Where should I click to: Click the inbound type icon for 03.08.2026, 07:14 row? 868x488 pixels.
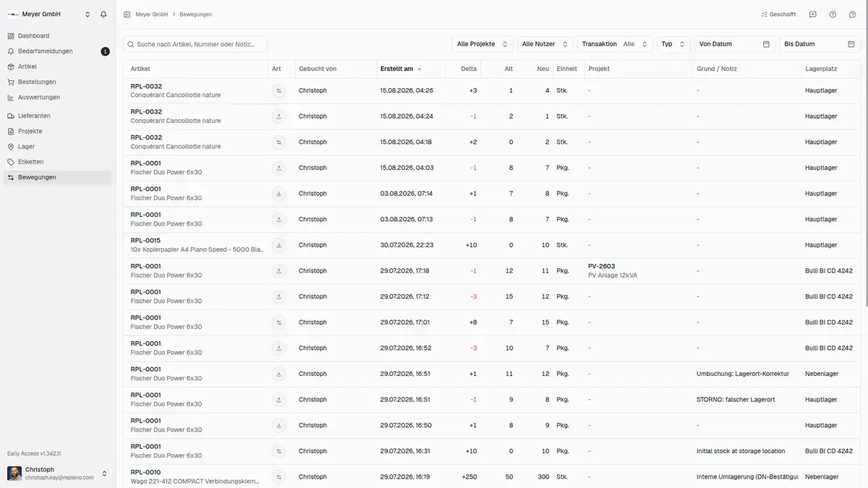279,194
